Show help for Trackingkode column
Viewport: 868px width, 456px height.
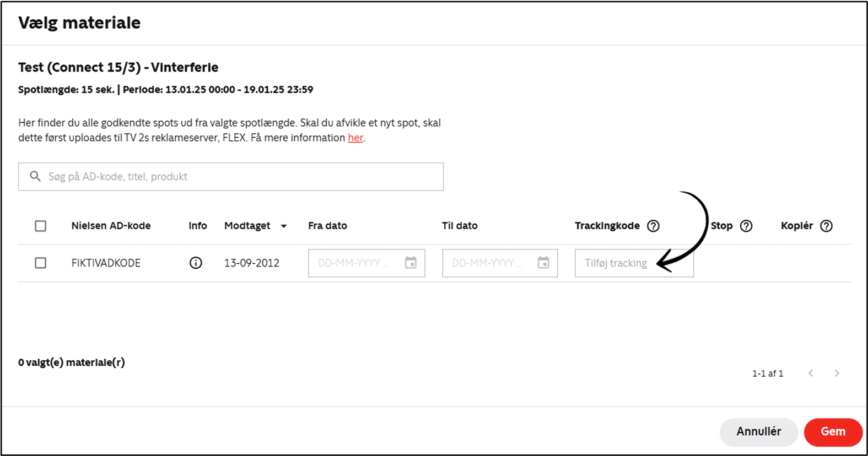pos(653,226)
